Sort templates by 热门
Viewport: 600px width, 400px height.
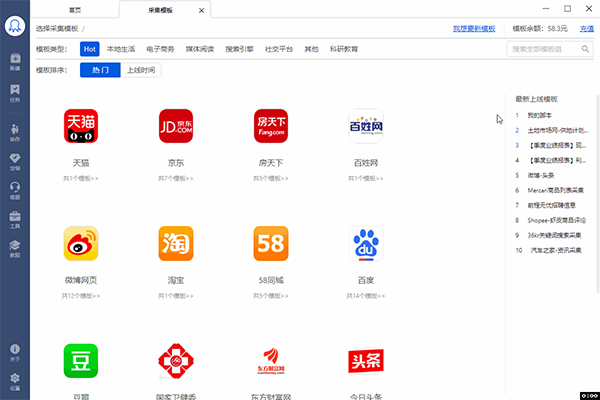(100, 70)
